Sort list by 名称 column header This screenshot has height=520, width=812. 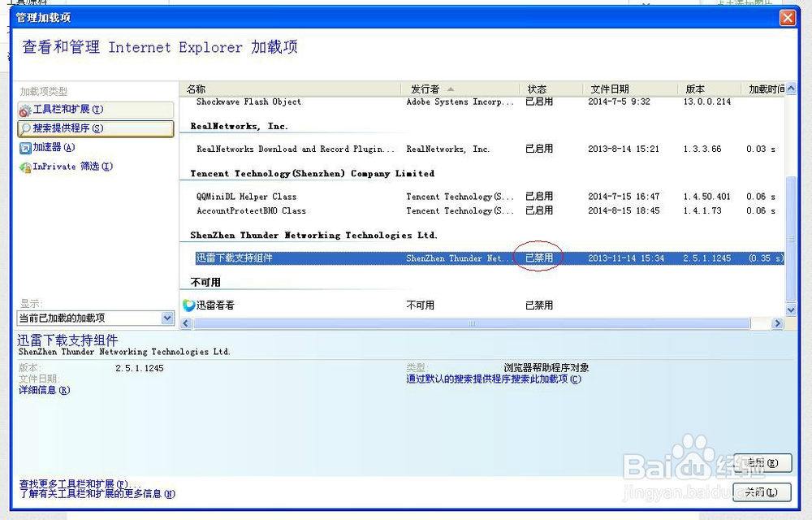[x=291, y=89]
